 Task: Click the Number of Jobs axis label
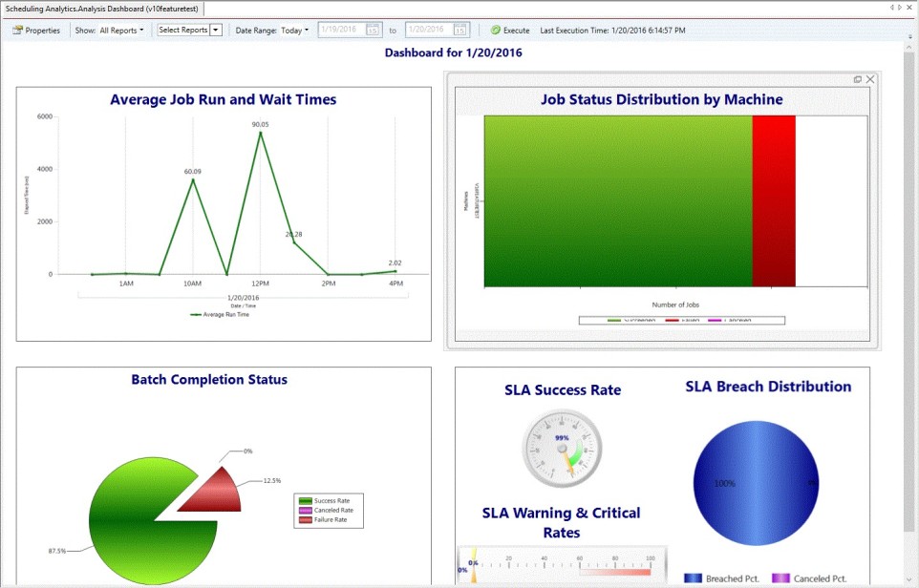pos(675,304)
